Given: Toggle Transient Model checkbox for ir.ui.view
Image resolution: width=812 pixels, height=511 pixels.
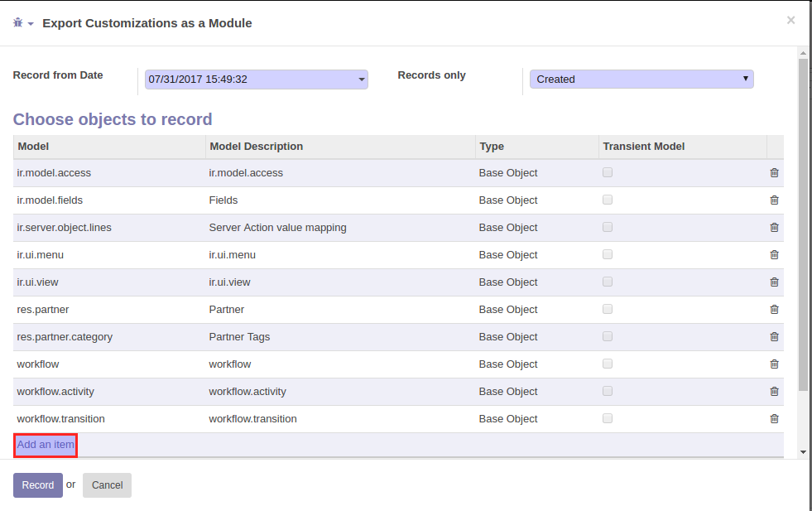Looking at the screenshot, I should (608, 282).
